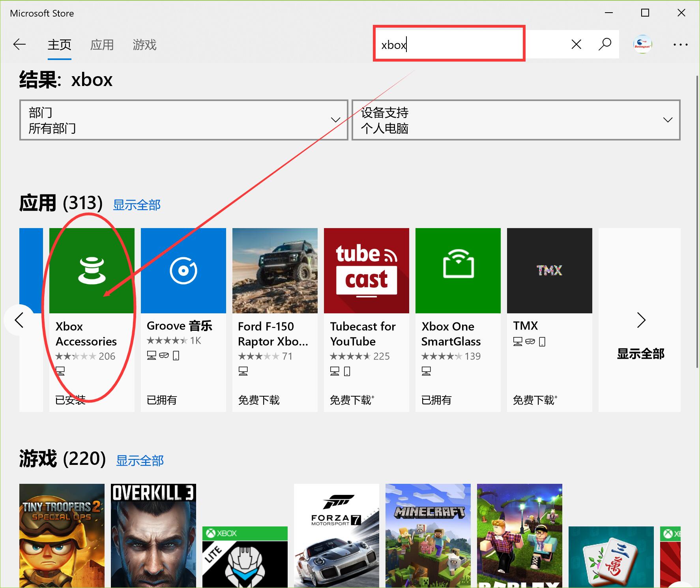Show previous apps with left chevron
Image resolution: width=700 pixels, height=588 pixels.
pyautogui.click(x=19, y=320)
